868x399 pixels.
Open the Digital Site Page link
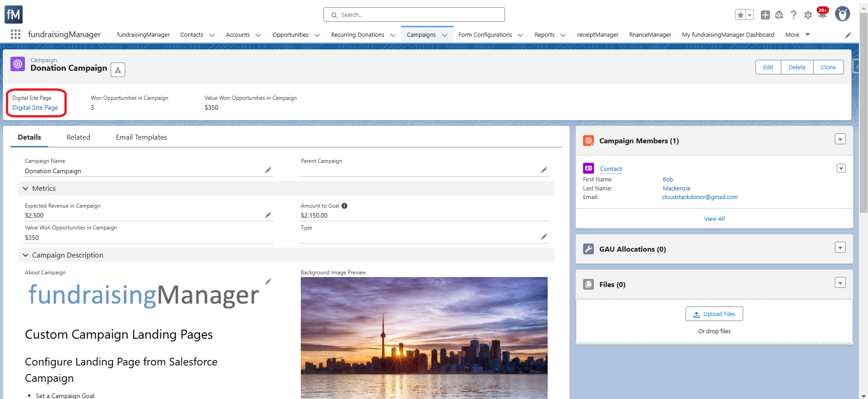[35, 107]
